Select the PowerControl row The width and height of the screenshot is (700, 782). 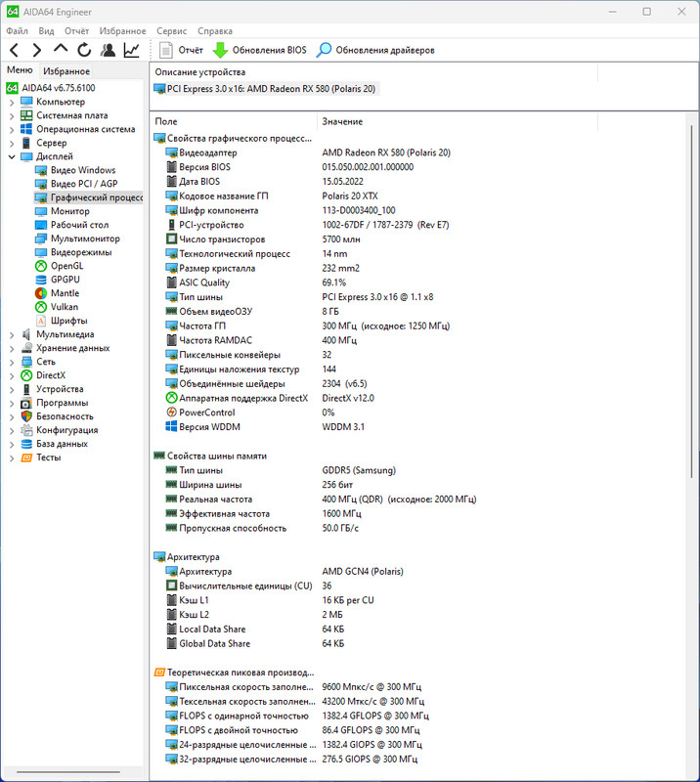pyautogui.click(x=250, y=413)
